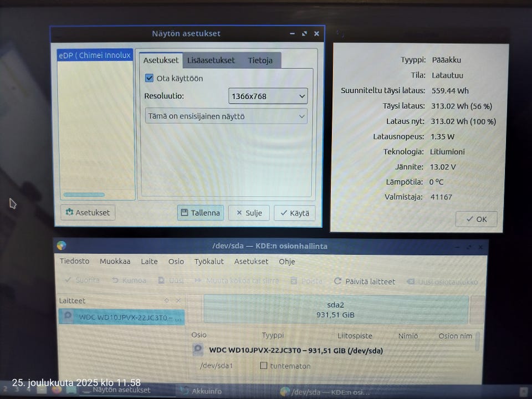This screenshot has width=532, height=399.
Task: Click the 1.35 W charge rate value
Action: tap(442, 137)
